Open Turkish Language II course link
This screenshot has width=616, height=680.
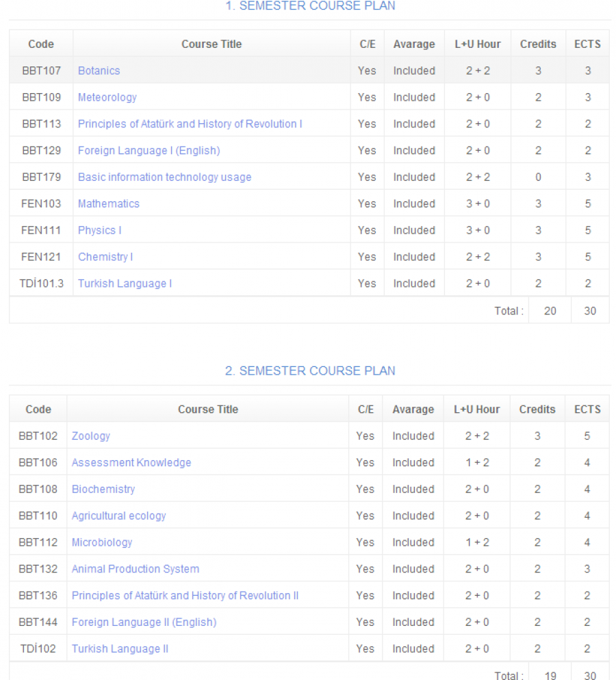(120, 648)
